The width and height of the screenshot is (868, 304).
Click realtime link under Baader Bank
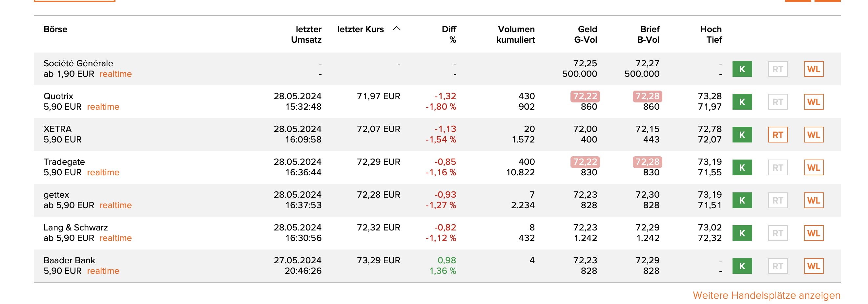point(103,271)
